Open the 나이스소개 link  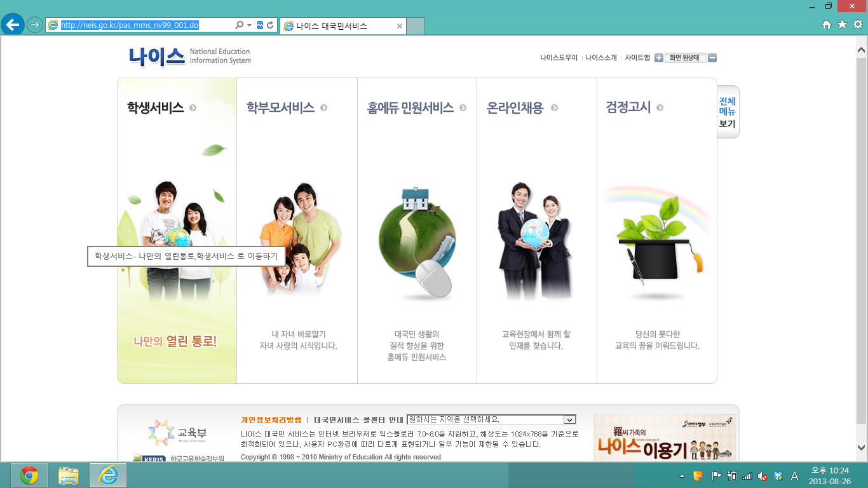click(601, 58)
